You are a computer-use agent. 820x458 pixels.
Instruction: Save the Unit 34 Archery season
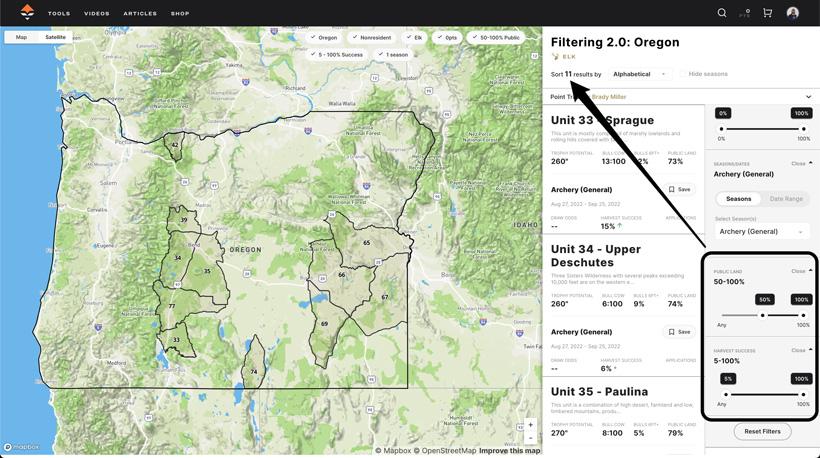[679, 332]
